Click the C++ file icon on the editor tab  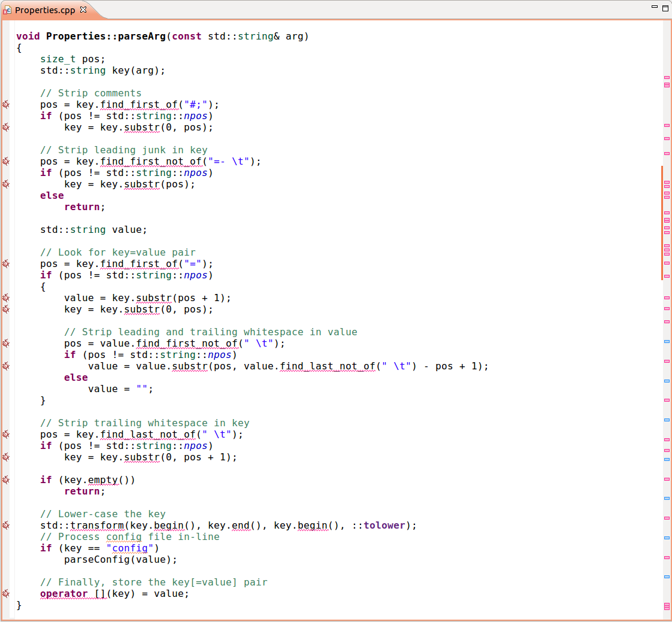[8, 10]
